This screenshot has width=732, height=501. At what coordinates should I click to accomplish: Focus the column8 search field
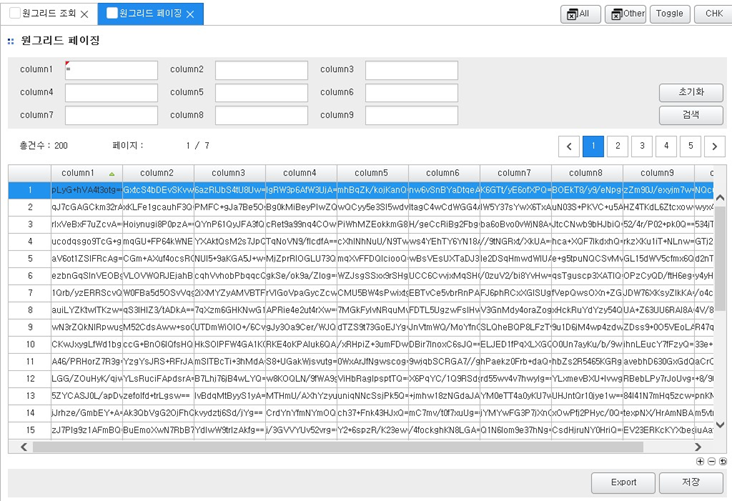tap(261, 115)
